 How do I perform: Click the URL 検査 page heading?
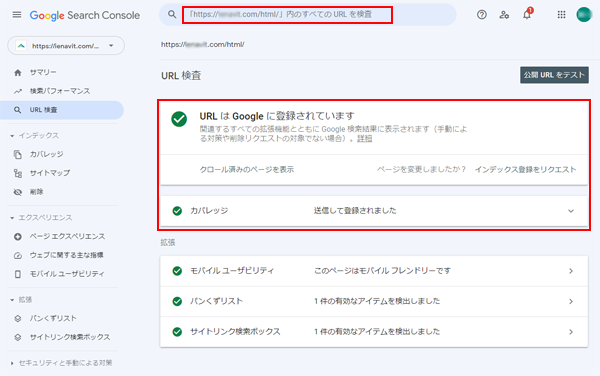tap(181, 76)
